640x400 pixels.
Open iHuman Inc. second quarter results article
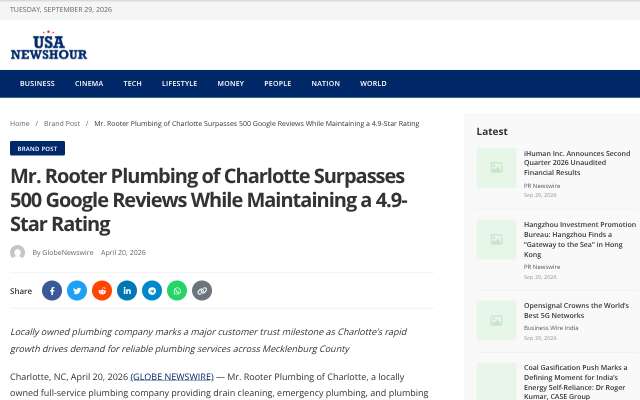click(x=577, y=163)
